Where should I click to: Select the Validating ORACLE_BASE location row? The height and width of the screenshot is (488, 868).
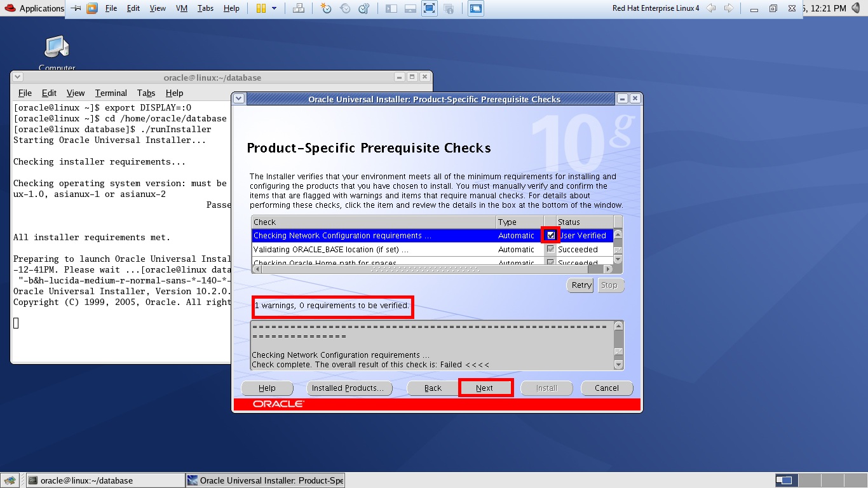click(x=432, y=249)
